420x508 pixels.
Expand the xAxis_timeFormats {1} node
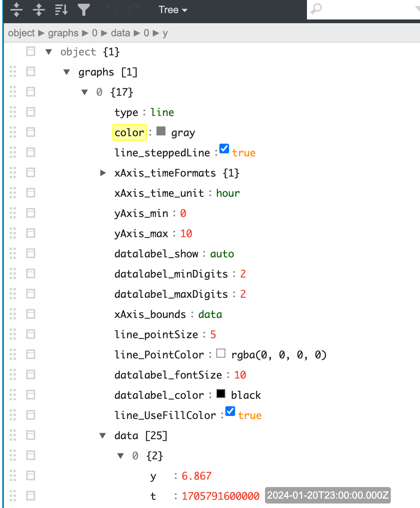[x=103, y=173]
